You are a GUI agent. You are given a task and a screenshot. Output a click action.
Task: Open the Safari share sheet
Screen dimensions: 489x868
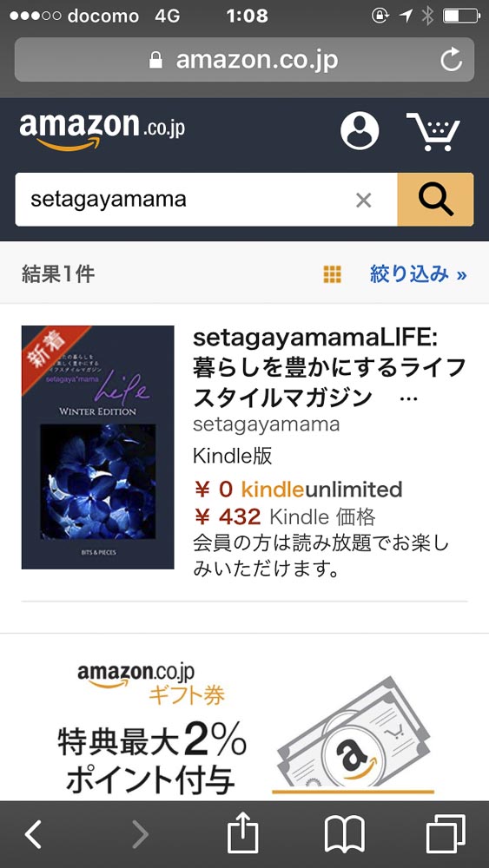pos(242,832)
